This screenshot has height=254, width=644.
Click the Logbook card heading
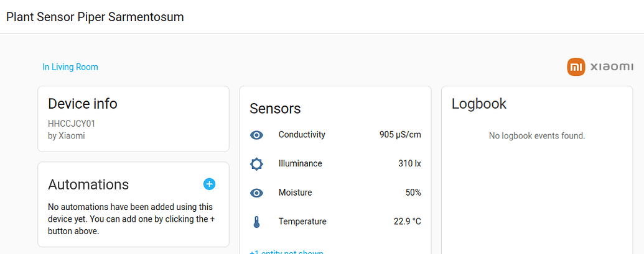(479, 104)
